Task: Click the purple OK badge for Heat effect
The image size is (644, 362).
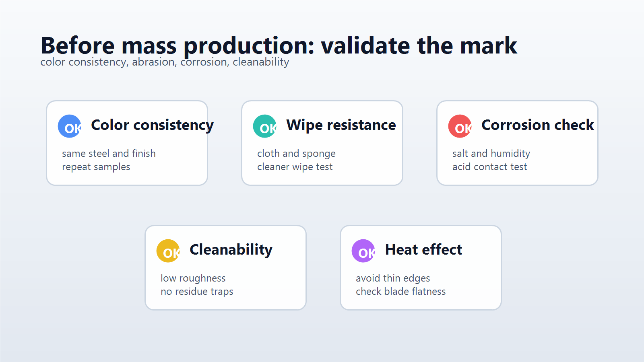Action: click(363, 251)
